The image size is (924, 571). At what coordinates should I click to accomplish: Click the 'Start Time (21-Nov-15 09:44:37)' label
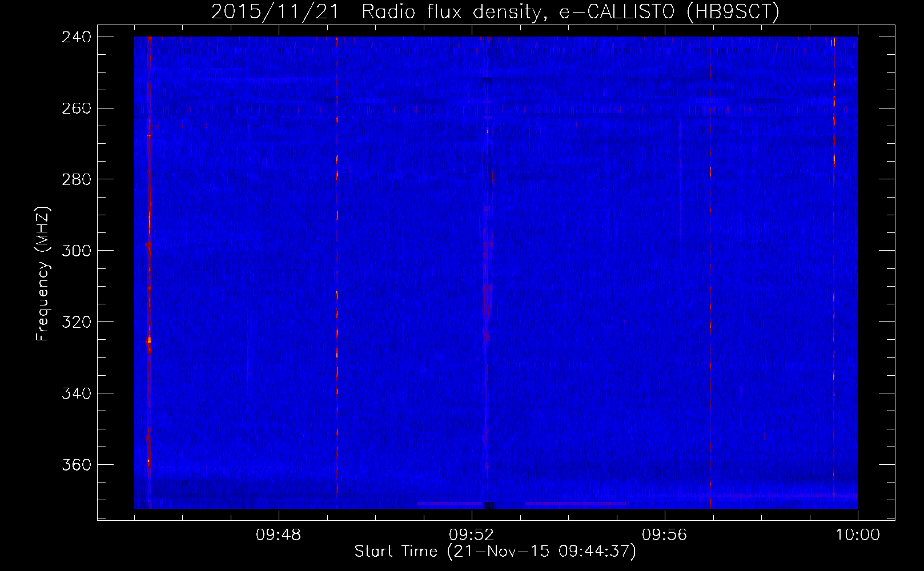(495, 552)
